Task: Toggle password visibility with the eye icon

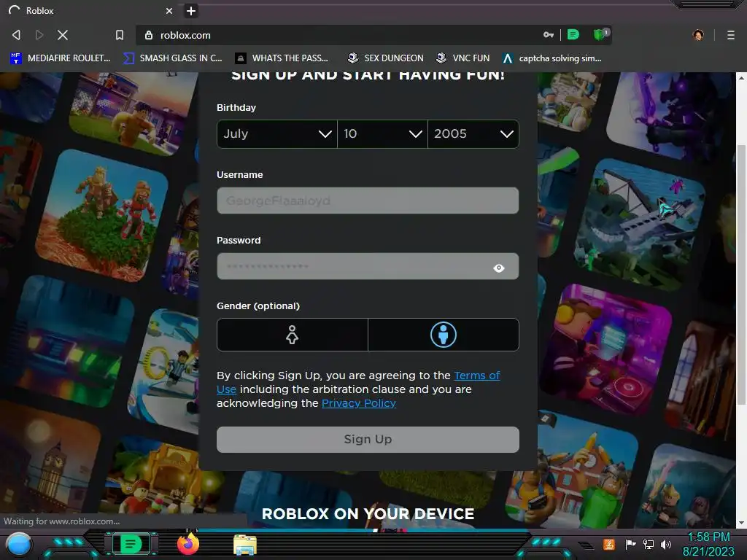Action: 499,268
